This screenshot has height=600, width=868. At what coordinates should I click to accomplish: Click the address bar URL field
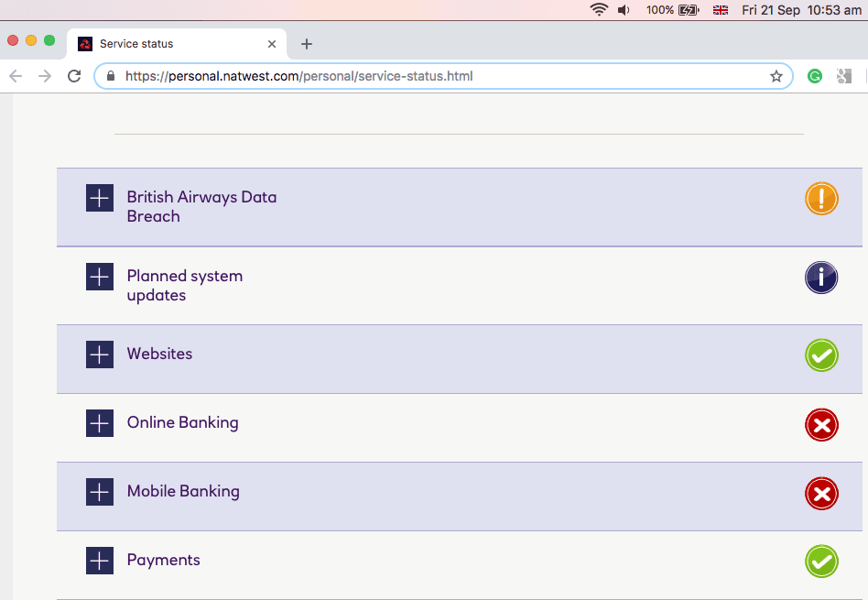(439, 76)
